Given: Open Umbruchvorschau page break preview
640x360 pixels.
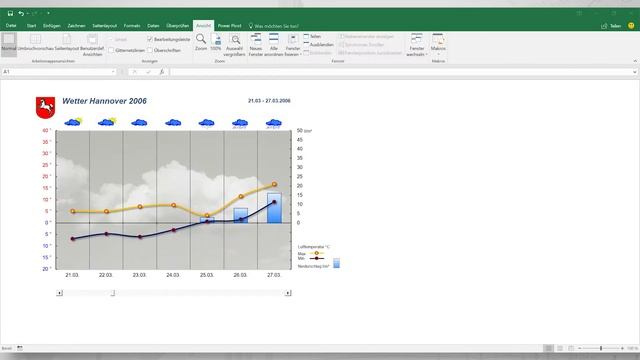Looking at the screenshot, I should [x=36, y=44].
